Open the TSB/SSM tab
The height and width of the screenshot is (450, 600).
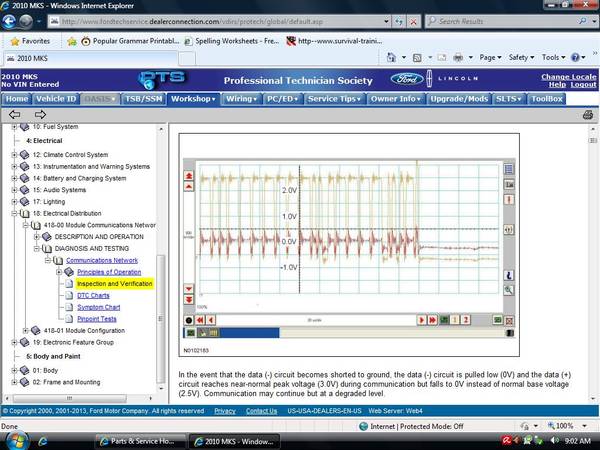pos(143,99)
